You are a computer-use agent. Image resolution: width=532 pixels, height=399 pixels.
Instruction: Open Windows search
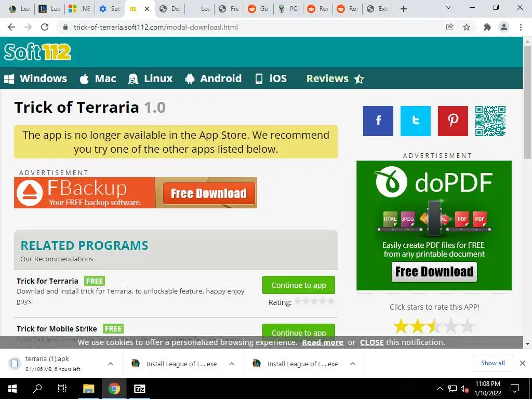pyautogui.click(x=37, y=389)
